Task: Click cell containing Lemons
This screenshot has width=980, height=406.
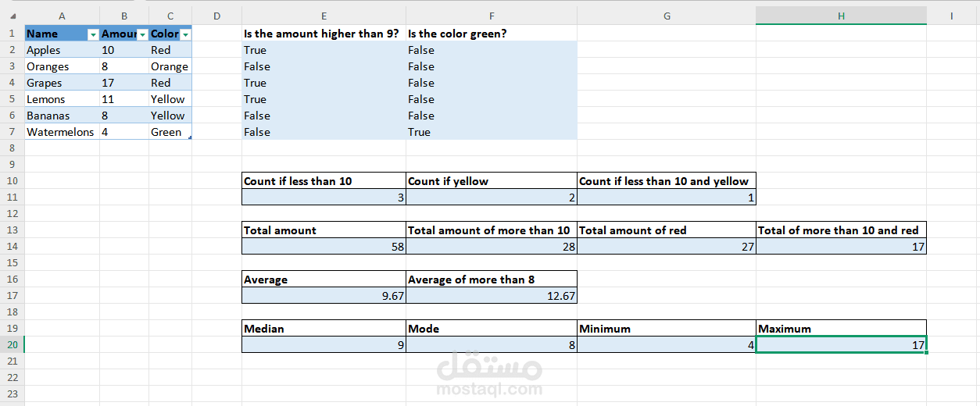Action: (62, 99)
